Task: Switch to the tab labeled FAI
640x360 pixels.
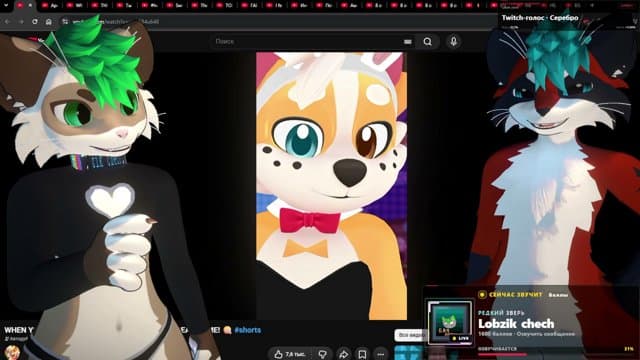Action: point(249,5)
